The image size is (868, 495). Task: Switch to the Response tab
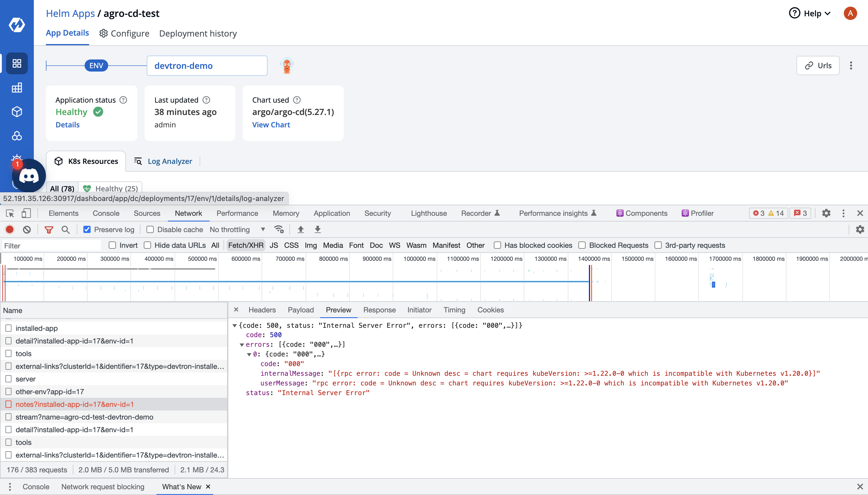(x=379, y=310)
